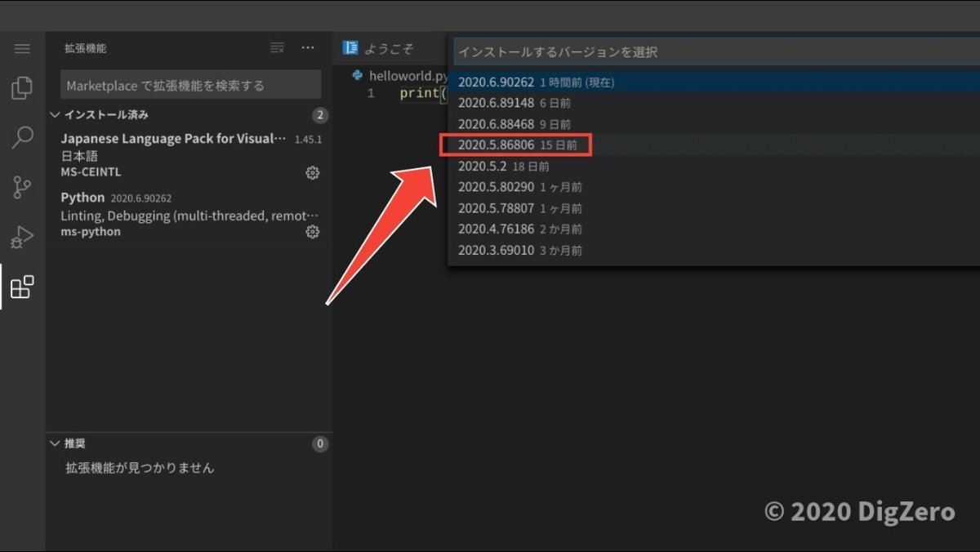Click the 拡張機能が見つかりません message
980x552 pixels.
pyautogui.click(x=140, y=468)
